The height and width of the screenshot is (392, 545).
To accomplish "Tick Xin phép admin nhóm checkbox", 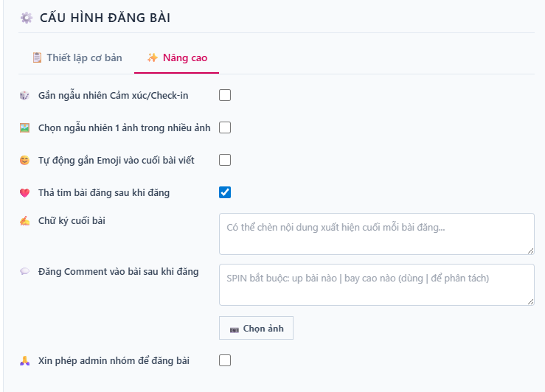I will (x=225, y=360).
